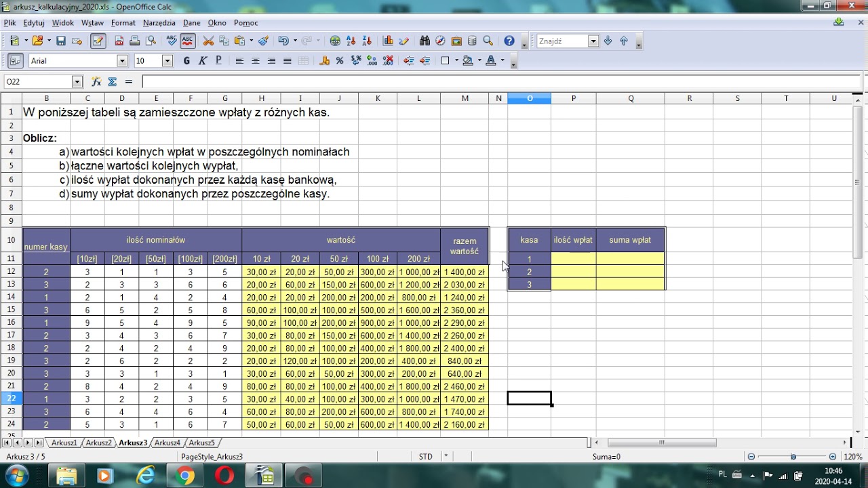The width and height of the screenshot is (868, 488).
Task: Open the Dane menu
Action: [192, 23]
